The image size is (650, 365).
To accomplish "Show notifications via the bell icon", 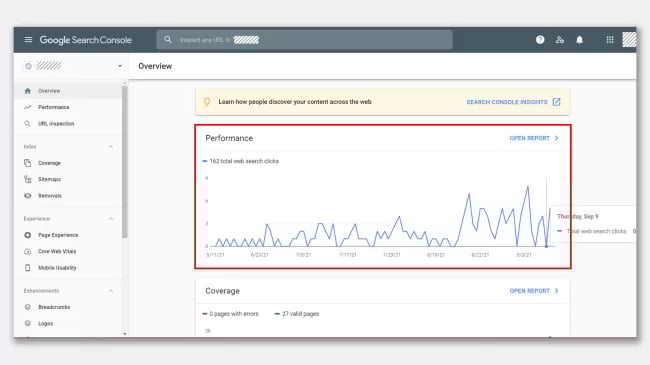I will (580, 40).
